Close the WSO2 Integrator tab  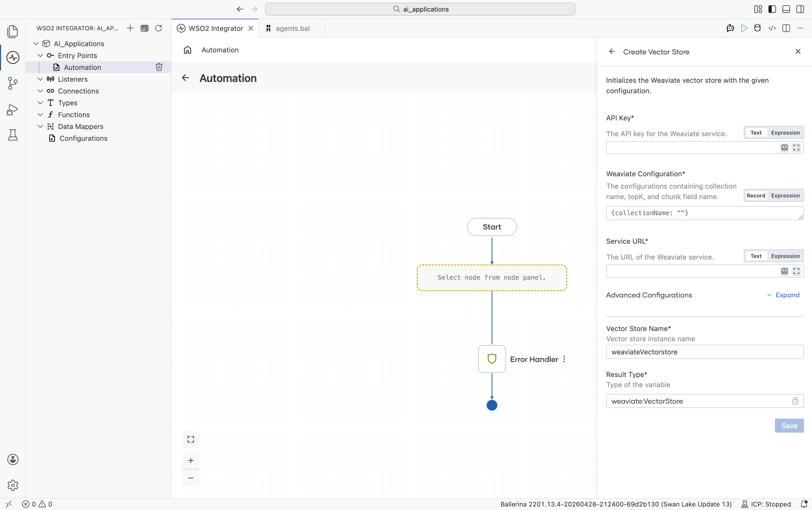(250, 28)
